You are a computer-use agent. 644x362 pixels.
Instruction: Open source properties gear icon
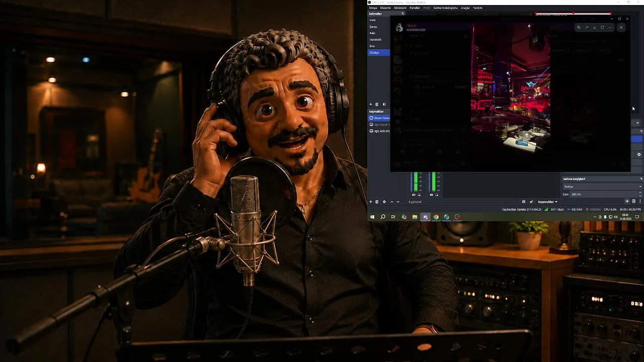click(384, 202)
